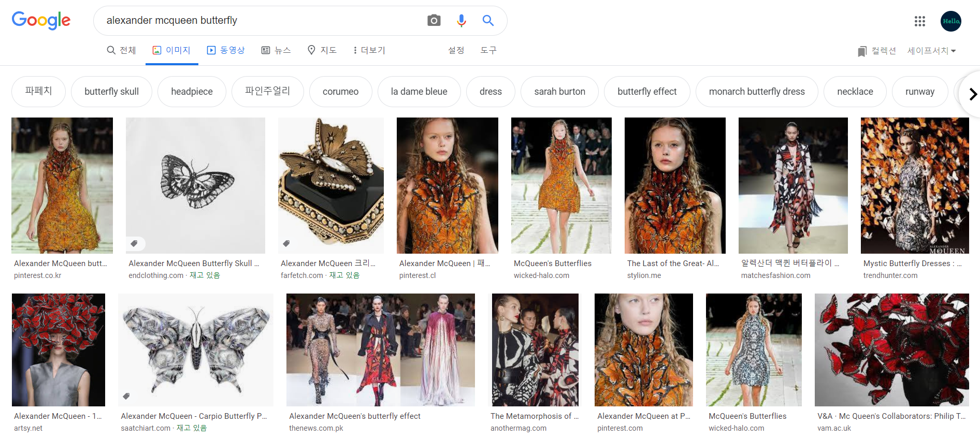Open the 세이프서치 dropdown

click(x=931, y=51)
